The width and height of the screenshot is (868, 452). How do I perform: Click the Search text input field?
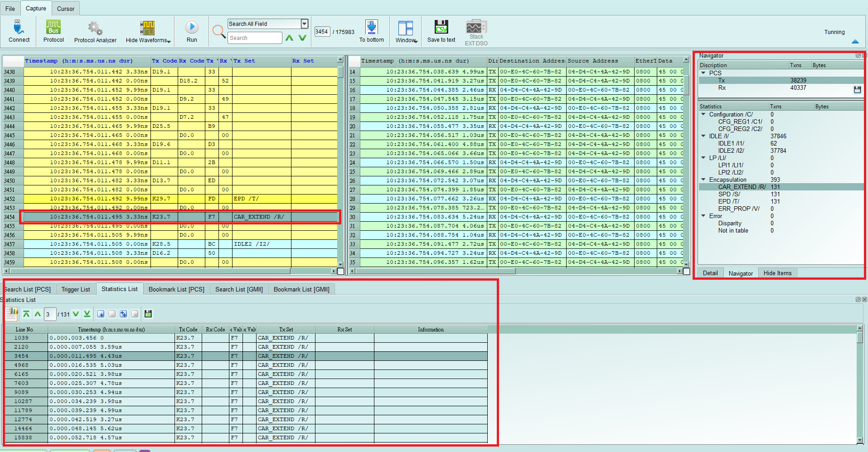(255, 38)
